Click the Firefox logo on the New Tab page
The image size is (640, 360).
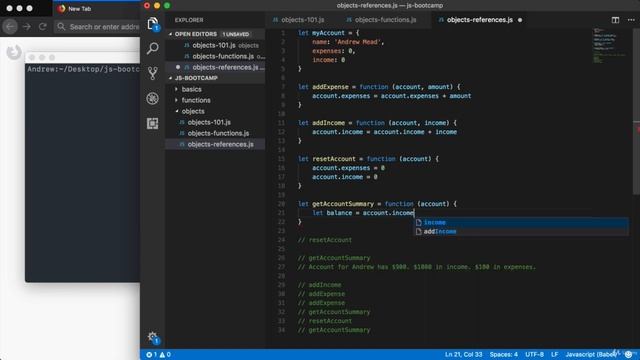point(14,52)
